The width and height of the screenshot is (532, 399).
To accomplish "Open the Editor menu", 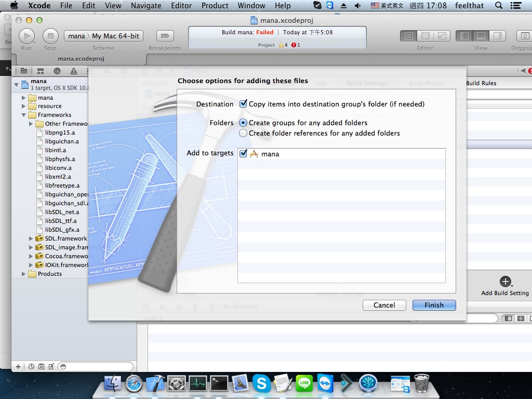I will click(181, 5).
